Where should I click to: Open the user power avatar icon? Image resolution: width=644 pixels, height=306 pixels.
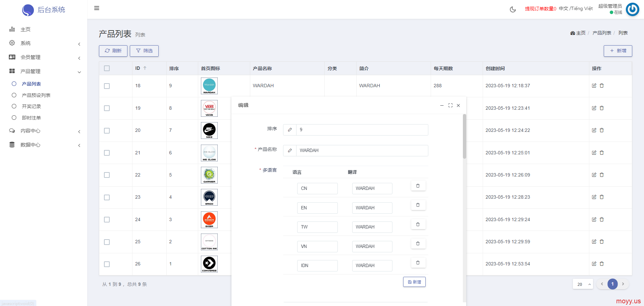(633, 9)
